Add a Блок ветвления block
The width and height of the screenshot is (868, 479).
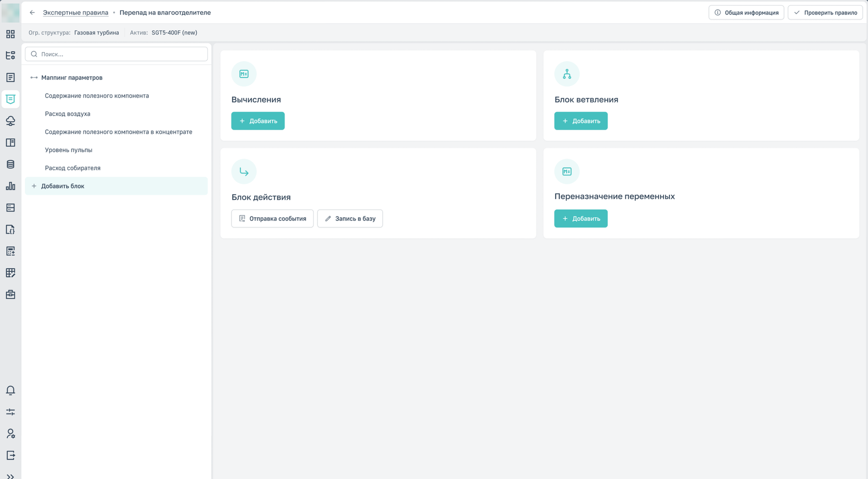[x=581, y=121]
